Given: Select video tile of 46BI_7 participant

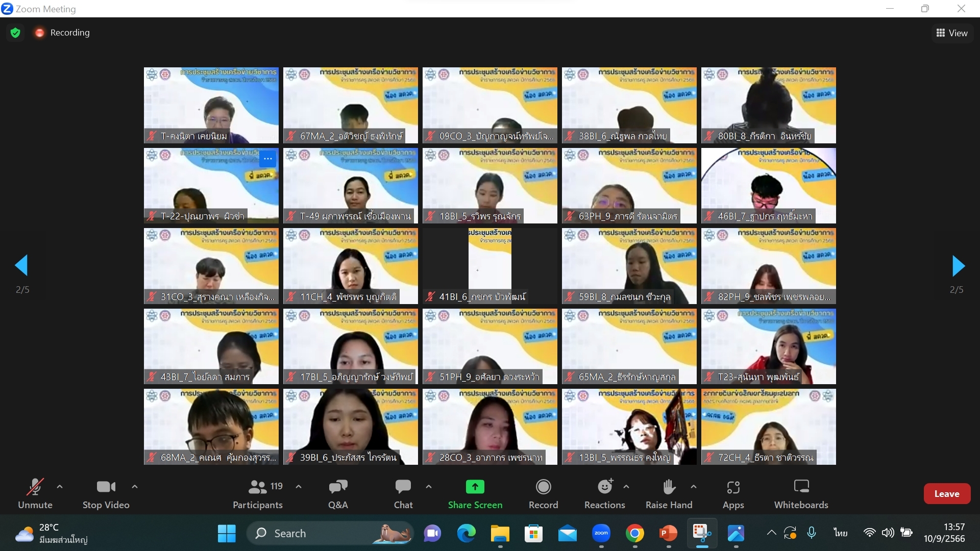Looking at the screenshot, I should [769, 186].
